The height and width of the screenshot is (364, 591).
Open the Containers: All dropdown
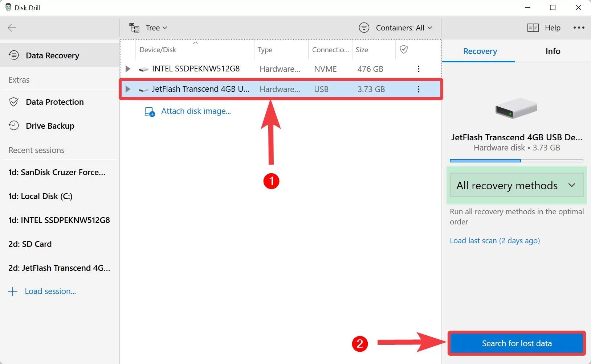point(404,28)
